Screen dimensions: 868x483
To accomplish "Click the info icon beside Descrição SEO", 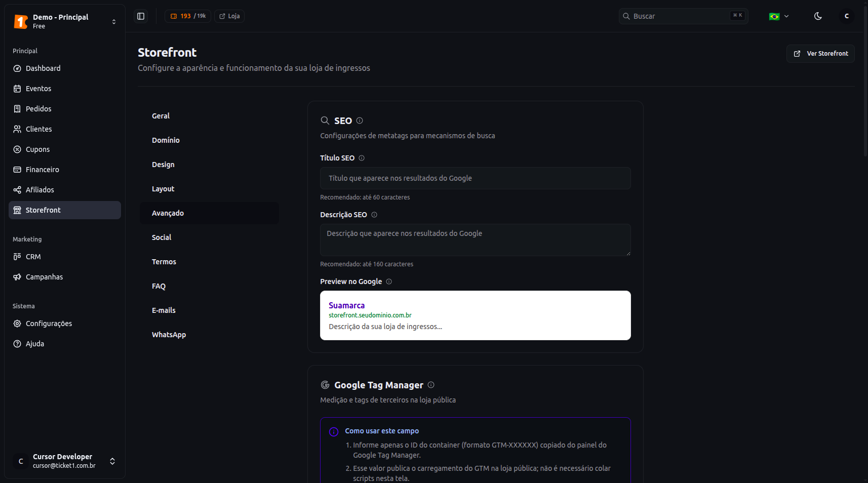I will click(374, 215).
